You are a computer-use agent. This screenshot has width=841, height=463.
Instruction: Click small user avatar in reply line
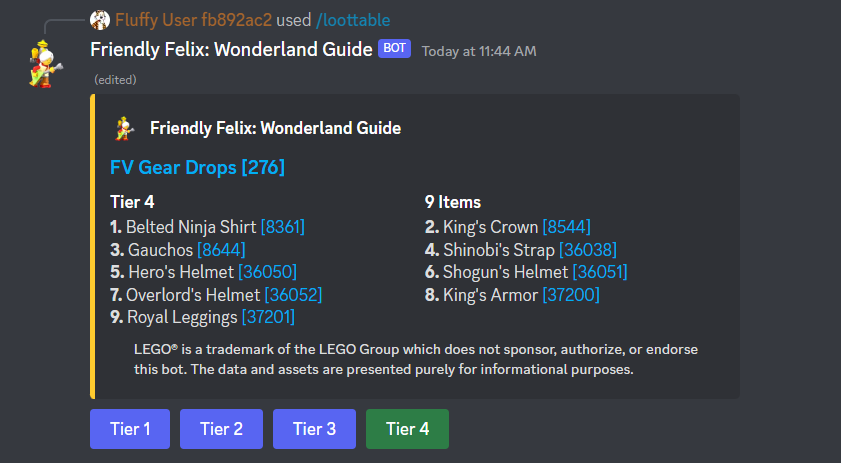point(100,20)
